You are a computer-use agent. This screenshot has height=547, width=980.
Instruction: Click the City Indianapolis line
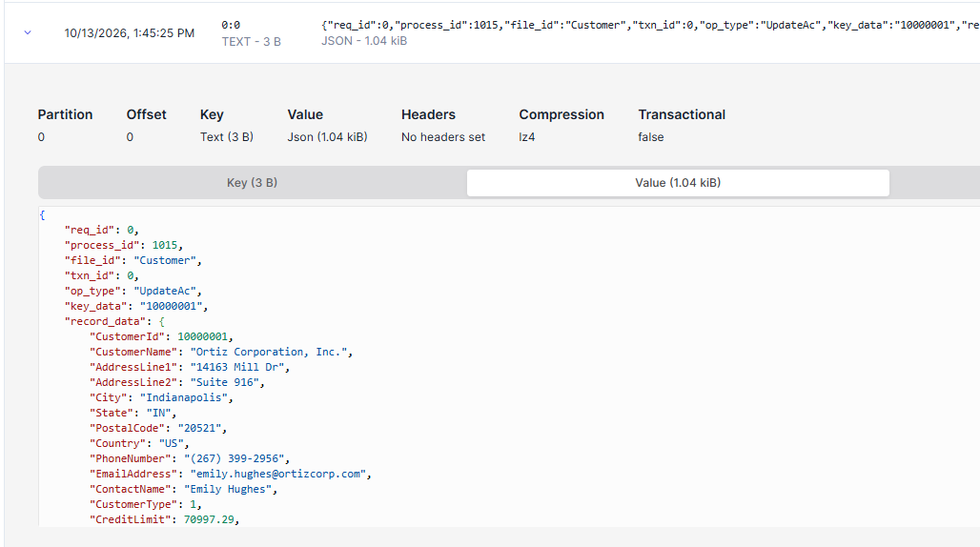(160, 397)
